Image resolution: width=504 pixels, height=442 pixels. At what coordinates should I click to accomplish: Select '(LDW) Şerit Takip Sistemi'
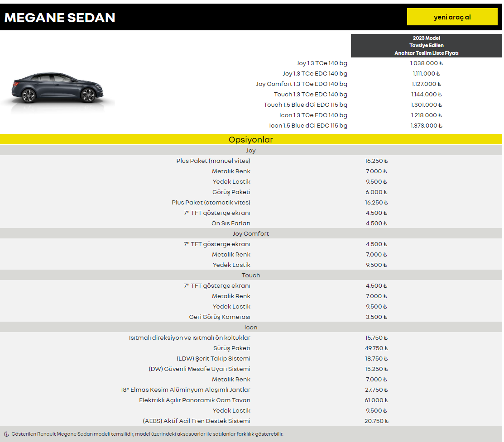pos(213,358)
